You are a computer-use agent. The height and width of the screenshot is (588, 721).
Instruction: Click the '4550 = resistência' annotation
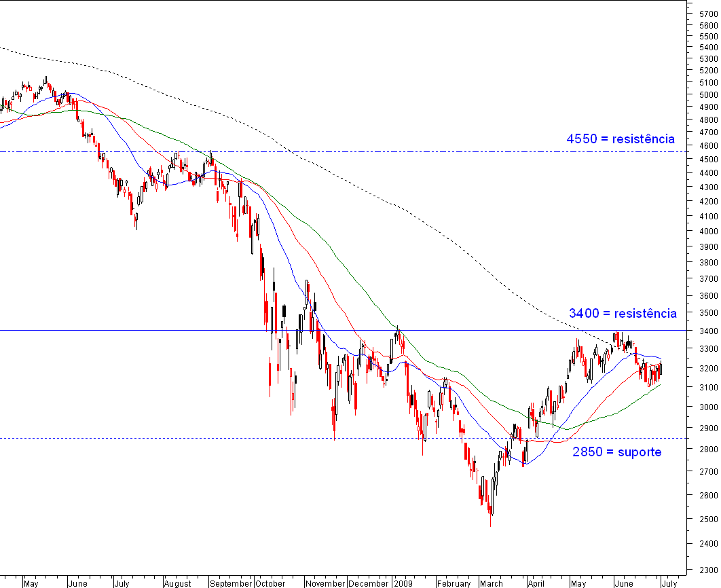(621, 139)
